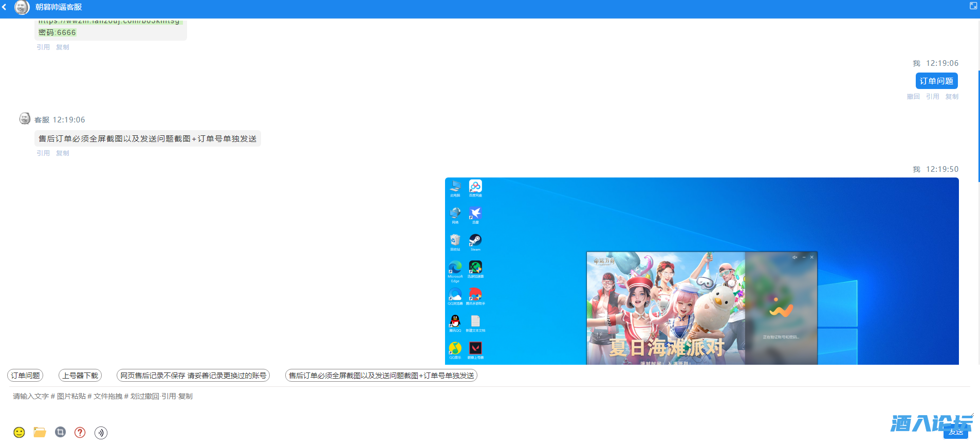Open the 朝暮帅逼客服 avatar in header

22,7
